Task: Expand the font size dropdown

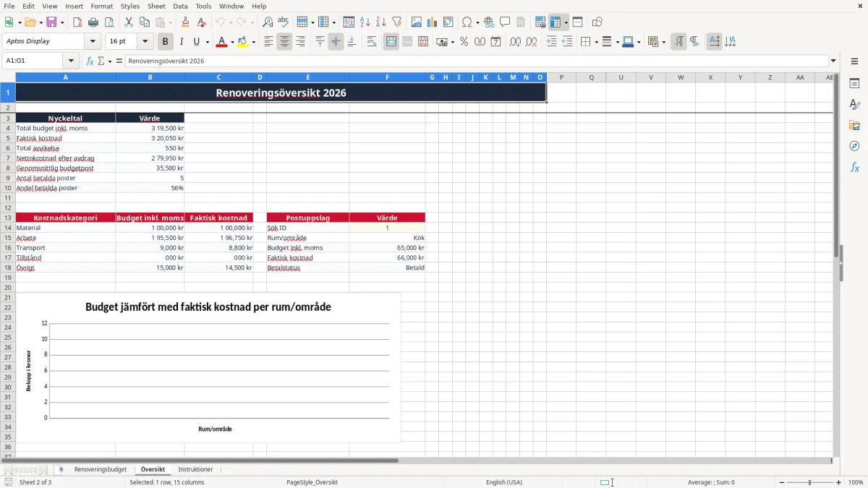Action: (145, 42)
